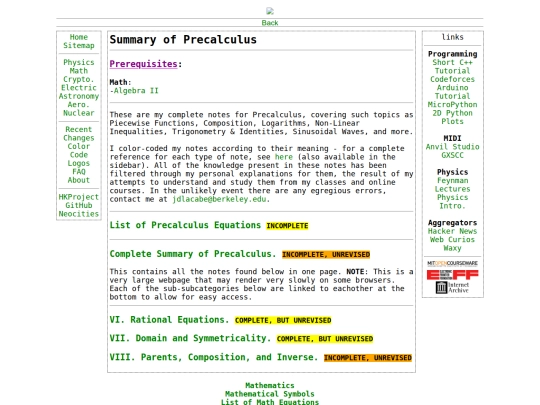
Task: Go Back using the top link
Action: pyautogui.click(x=270, y=23)
